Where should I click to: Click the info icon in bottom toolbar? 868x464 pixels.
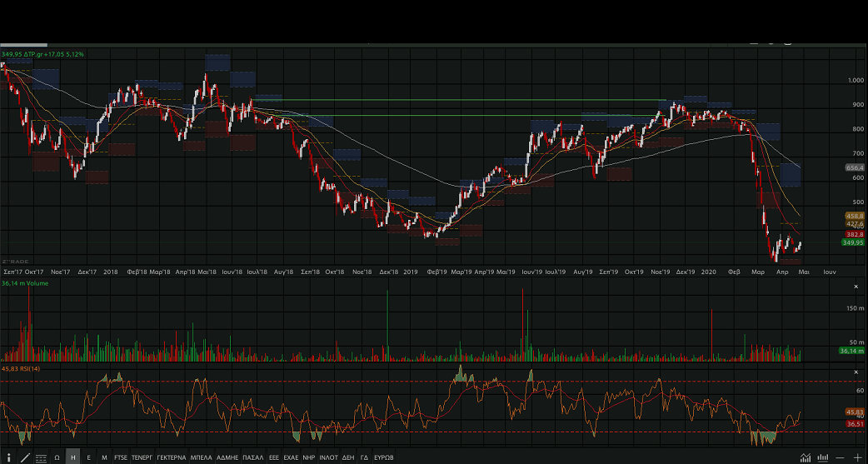point(7,457)
